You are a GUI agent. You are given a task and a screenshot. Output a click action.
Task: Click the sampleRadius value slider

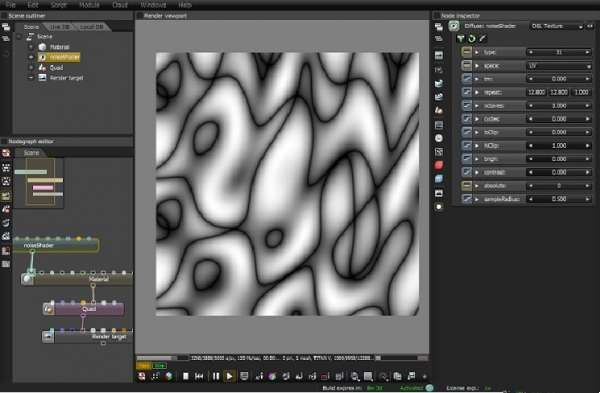pos(559,199)
